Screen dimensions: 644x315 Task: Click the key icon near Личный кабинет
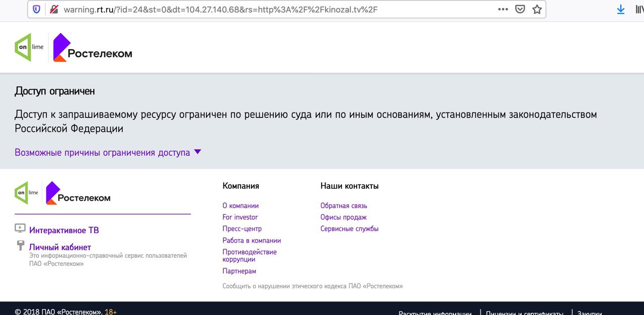click(21, 245)
